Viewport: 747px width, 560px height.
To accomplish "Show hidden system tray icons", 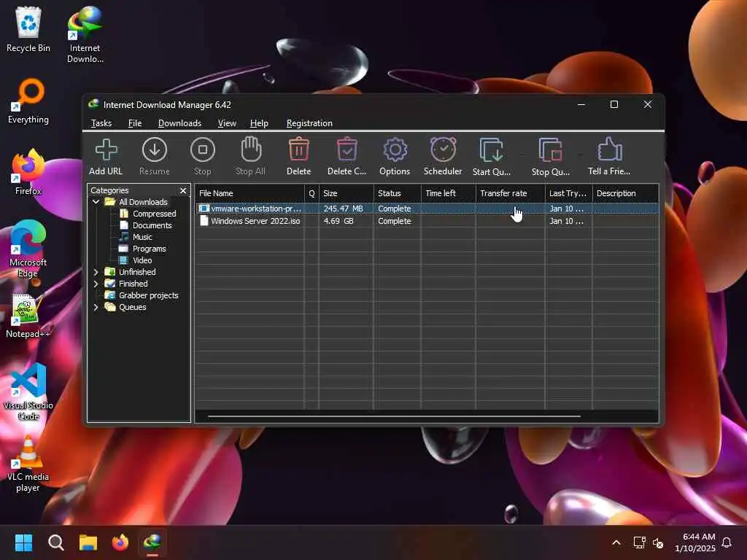I will (616, 542).
